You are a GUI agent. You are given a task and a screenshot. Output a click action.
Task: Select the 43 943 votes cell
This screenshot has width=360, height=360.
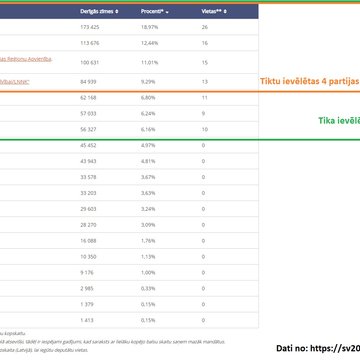coord(88,161)
